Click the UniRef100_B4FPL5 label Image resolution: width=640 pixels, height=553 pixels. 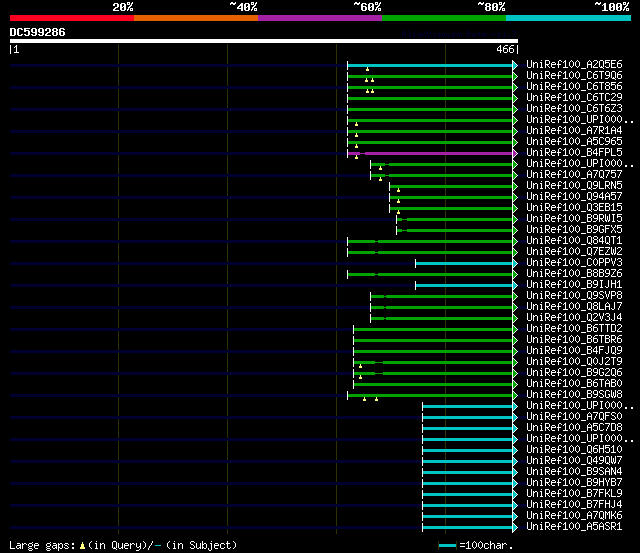574,153
